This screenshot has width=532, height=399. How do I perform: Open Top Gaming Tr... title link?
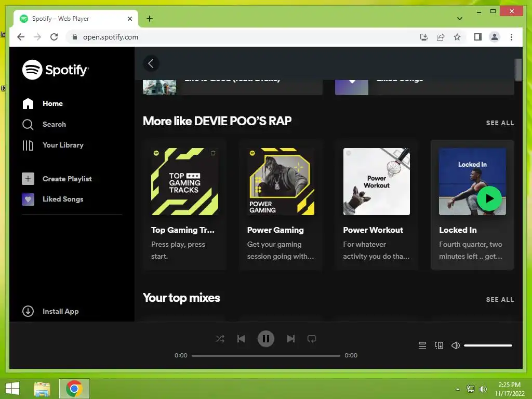(x=182, y=230)
